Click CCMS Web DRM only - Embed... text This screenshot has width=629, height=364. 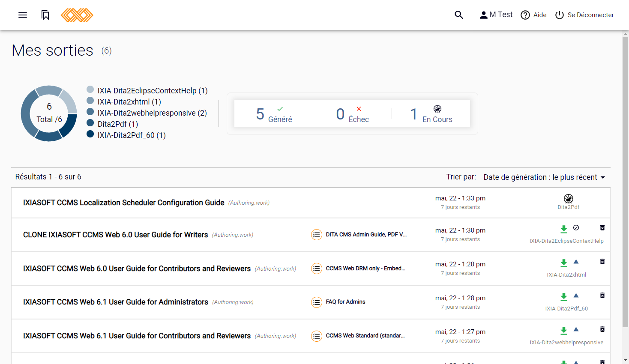[x=365, y=269]
